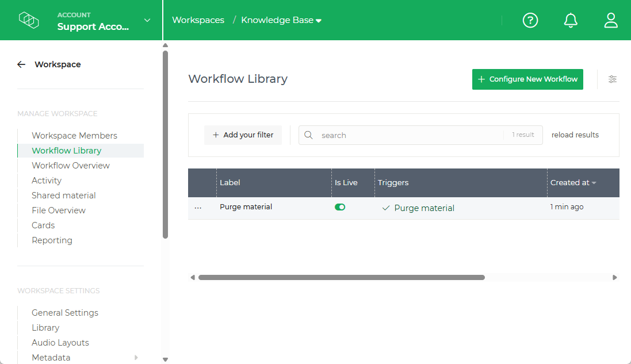This screenshot has width=631, height=364.
Task: Open the table settings sliders icon
Action: coord(612,79)
